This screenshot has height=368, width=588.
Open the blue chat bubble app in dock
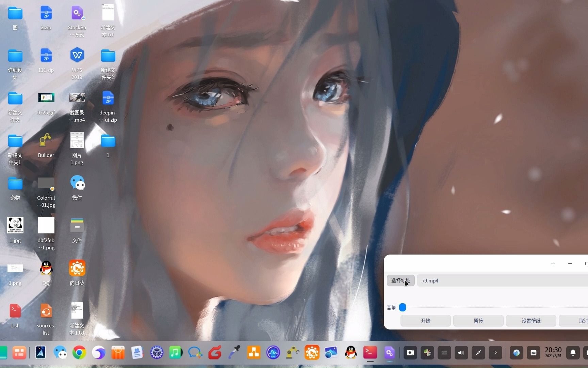coord(195,353)
